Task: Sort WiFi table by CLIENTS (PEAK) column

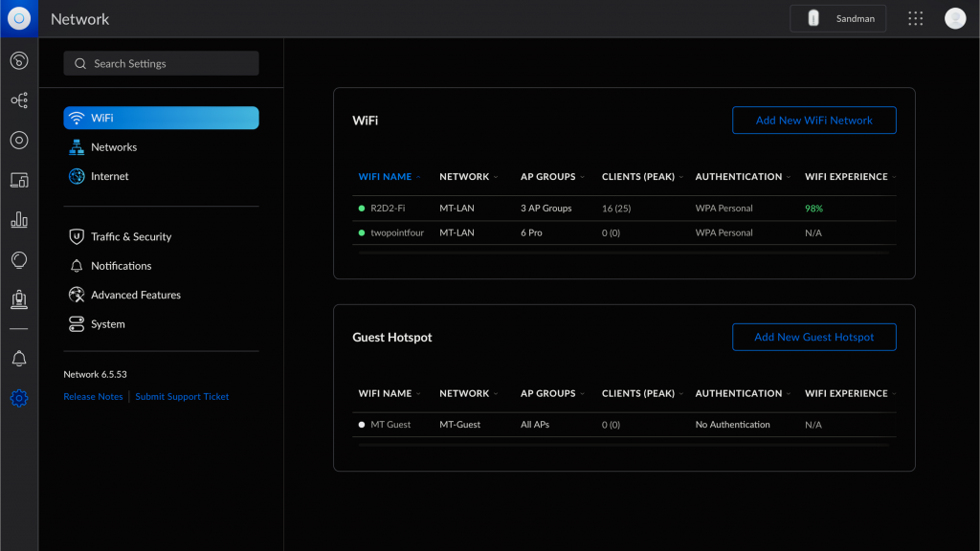Action: (x=638, y=177)
